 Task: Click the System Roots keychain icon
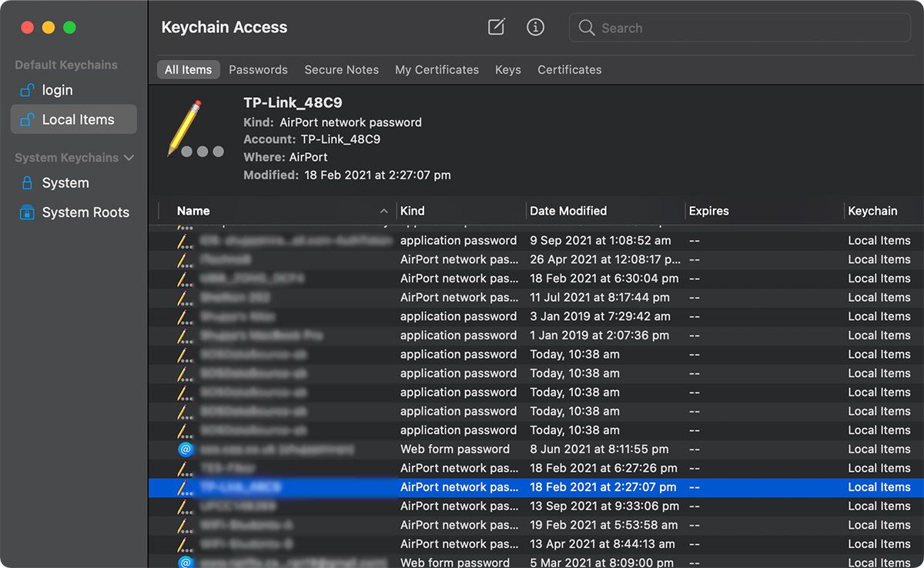click(27, 212)
